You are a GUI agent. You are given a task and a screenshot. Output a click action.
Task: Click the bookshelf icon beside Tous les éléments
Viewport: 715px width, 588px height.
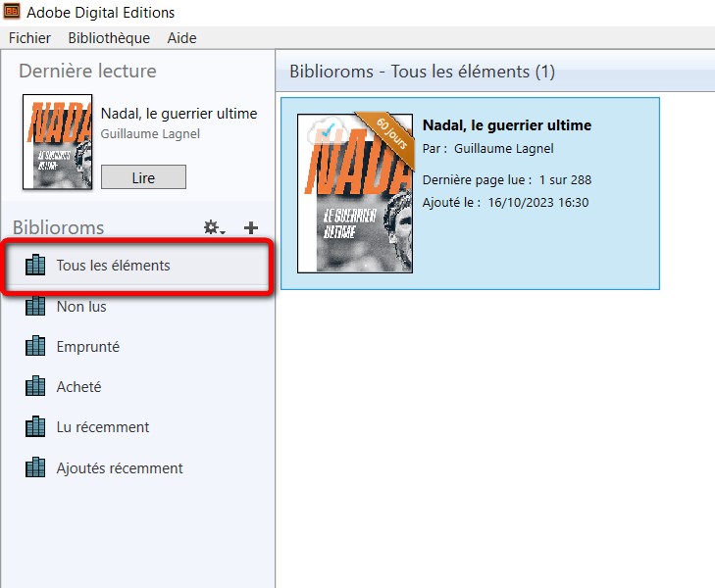pyautogui.click(x=35, y=266)
